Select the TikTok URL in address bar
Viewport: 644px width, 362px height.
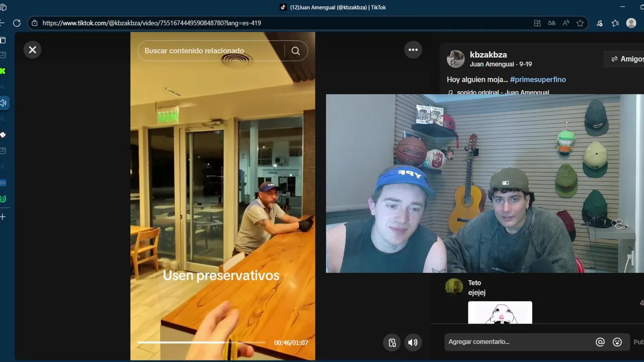[151, 23]
